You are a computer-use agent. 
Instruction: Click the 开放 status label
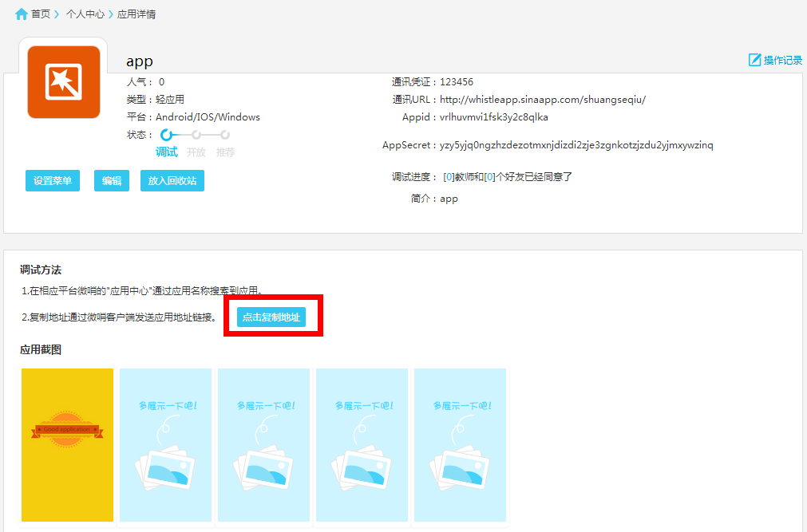point(196,152)
